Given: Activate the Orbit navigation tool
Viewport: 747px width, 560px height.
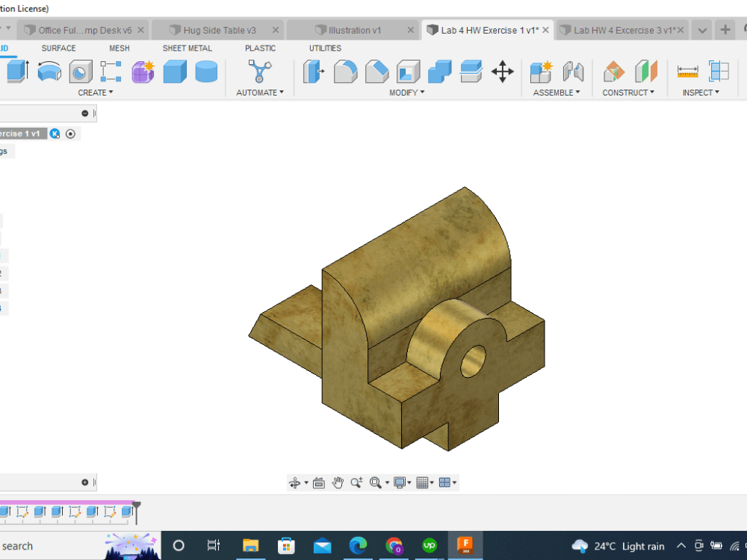Looking at the screenshot, I should (x=294, y=483).
